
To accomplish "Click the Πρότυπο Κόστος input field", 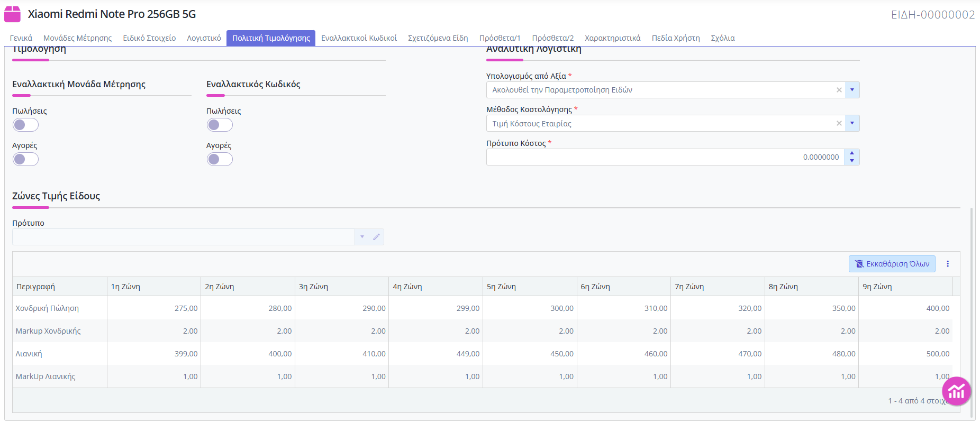I will pyautogui.click(x=665, y=157).
